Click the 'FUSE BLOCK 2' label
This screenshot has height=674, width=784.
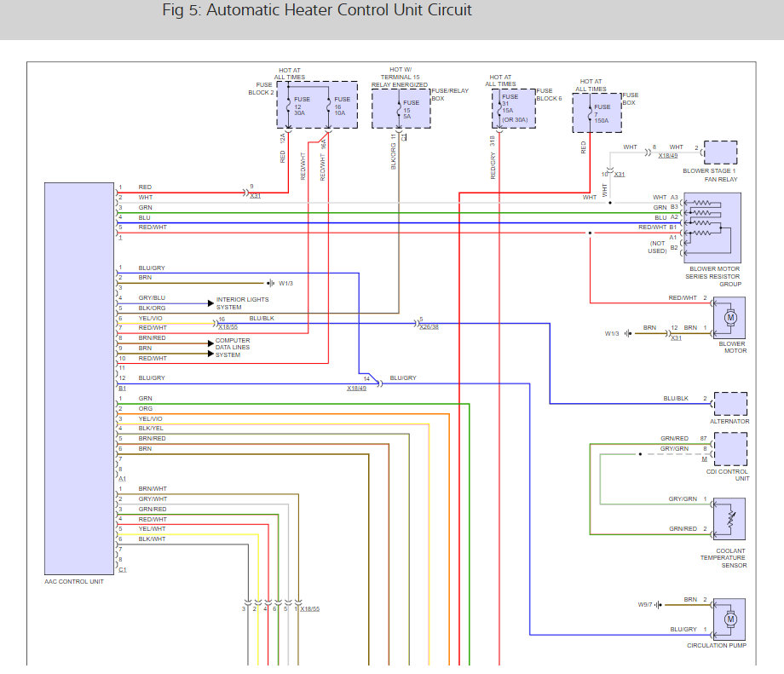(x=262, y=89)
